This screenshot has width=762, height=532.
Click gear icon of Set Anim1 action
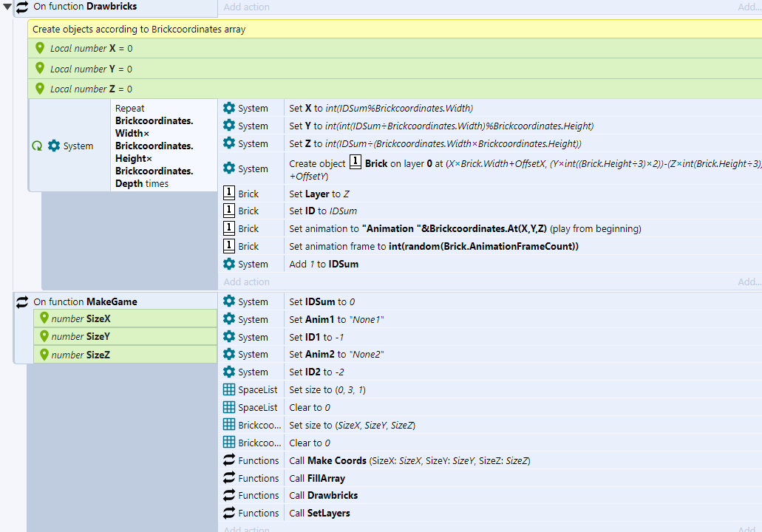click(229, 318)
